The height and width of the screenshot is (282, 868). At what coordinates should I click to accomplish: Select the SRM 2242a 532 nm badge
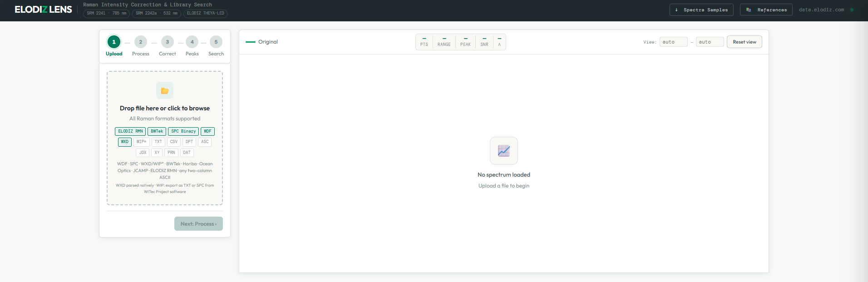coord(157,14)
